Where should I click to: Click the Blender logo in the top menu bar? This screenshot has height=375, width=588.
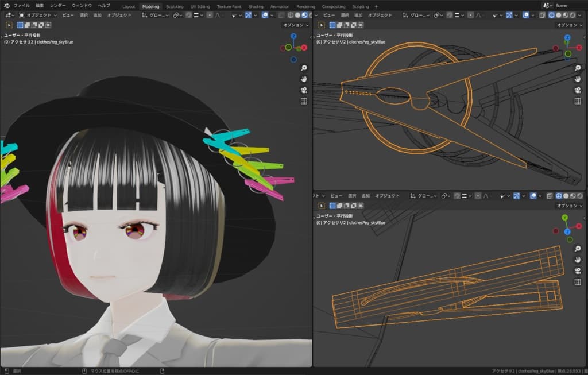(x=6, y=6)
